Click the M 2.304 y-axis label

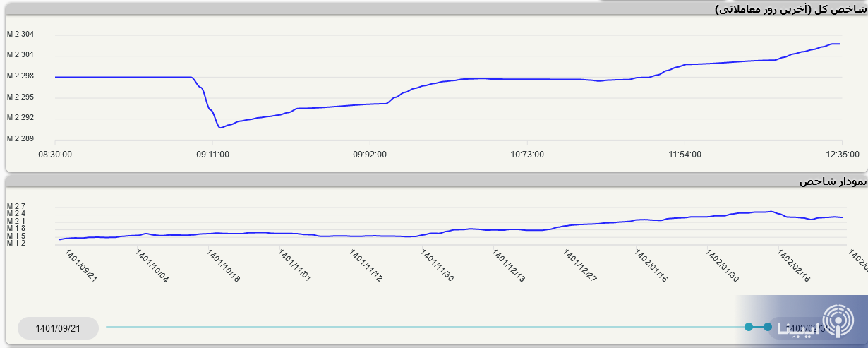[x=20, y=35]
